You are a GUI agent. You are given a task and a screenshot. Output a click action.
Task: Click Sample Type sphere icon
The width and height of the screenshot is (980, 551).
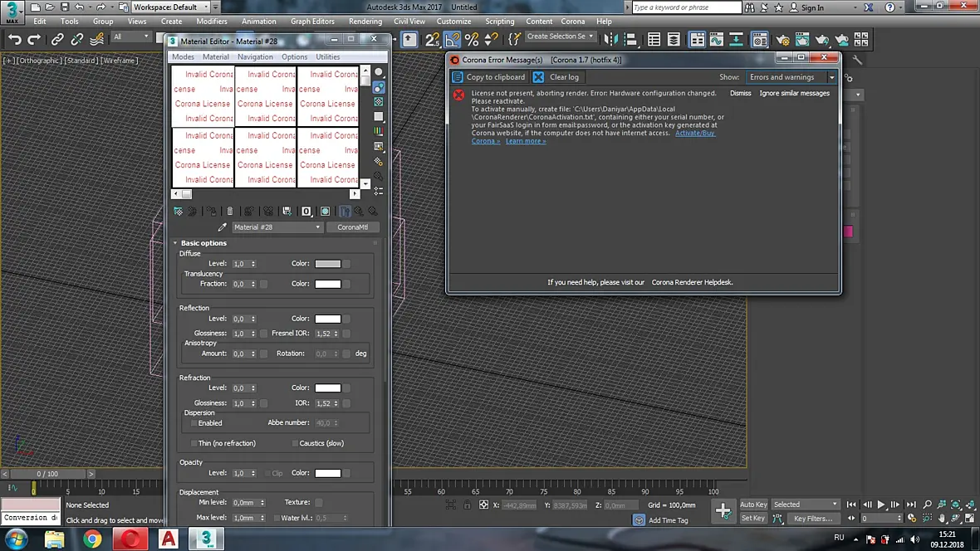[x=379, y=72]
